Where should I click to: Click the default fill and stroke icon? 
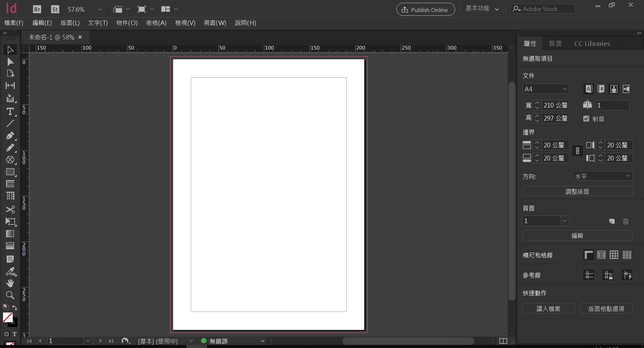(x=6, y=306)
